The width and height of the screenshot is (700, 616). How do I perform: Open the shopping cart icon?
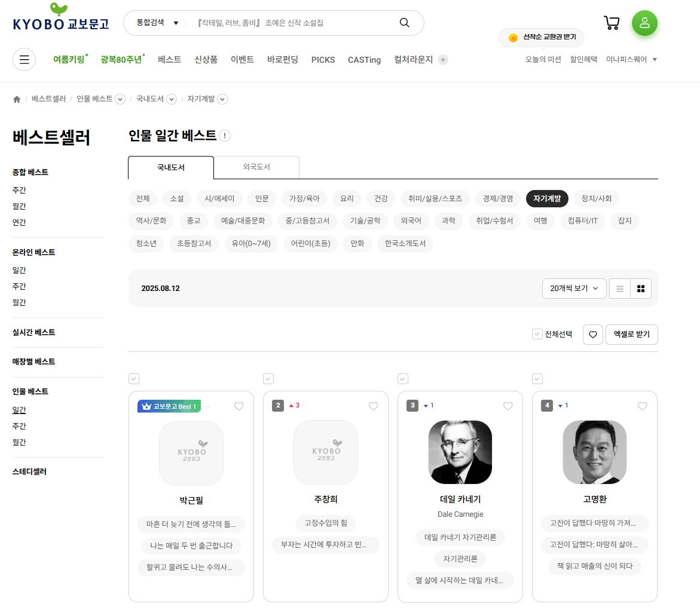click(612, 23)
